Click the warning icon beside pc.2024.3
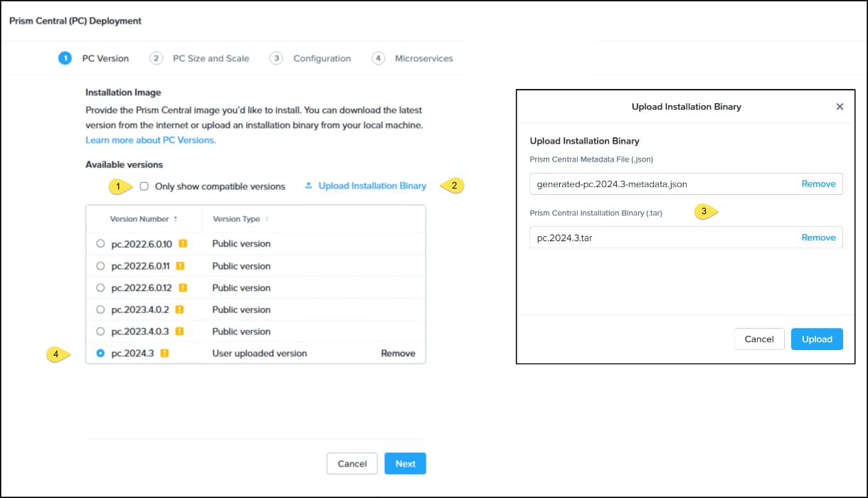This screenshot has width=868, height=498. pos(164,353)
